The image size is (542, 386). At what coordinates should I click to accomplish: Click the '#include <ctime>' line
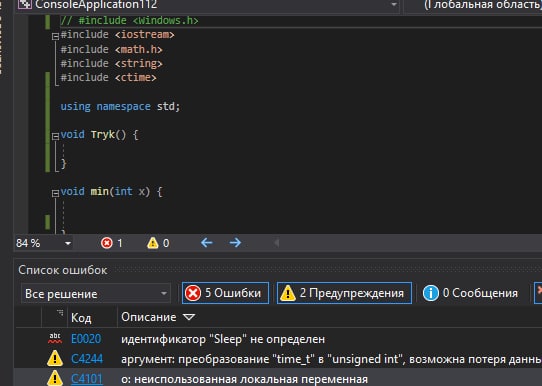(x=109, y=78)
